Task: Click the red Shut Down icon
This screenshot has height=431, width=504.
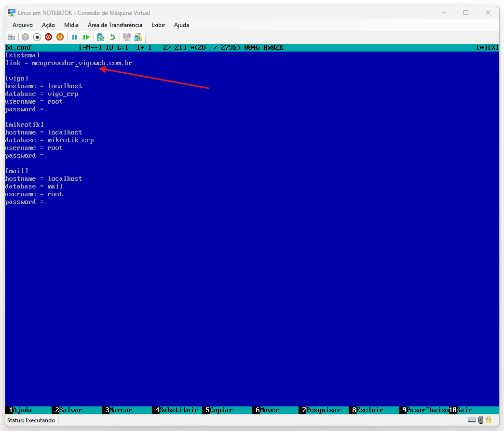Action: coord(48,37)
